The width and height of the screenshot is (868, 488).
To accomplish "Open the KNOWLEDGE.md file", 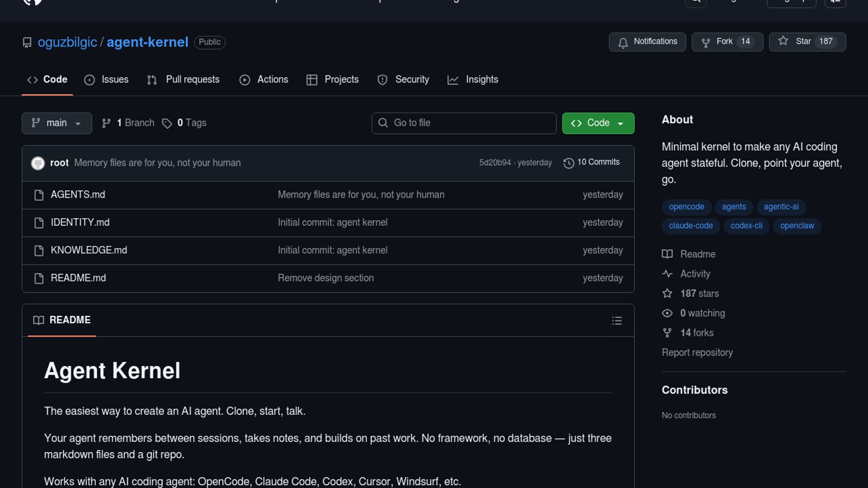I will coord(89,250).
